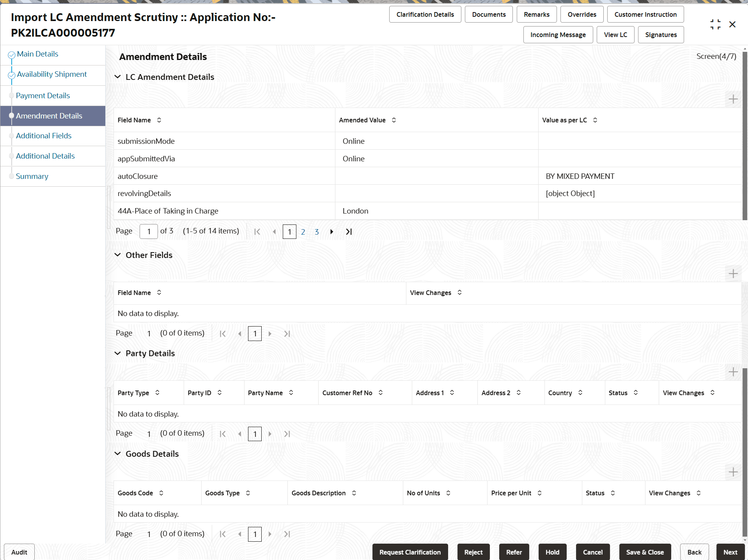Viewport: 748px width, 560px height.
Task: Switch to the Summary section
Action: [x=32, y=176]
